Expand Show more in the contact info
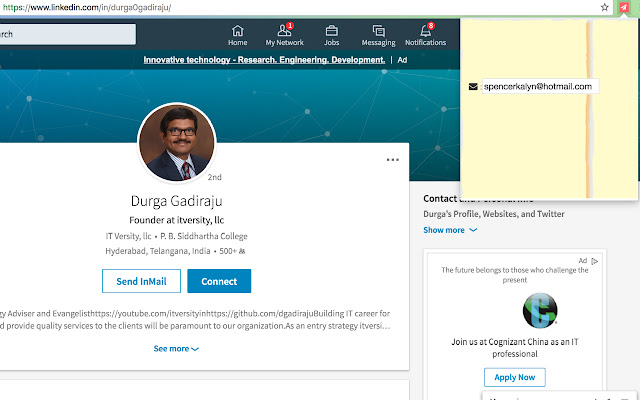 pyautogui.click(x=450, y=230)
